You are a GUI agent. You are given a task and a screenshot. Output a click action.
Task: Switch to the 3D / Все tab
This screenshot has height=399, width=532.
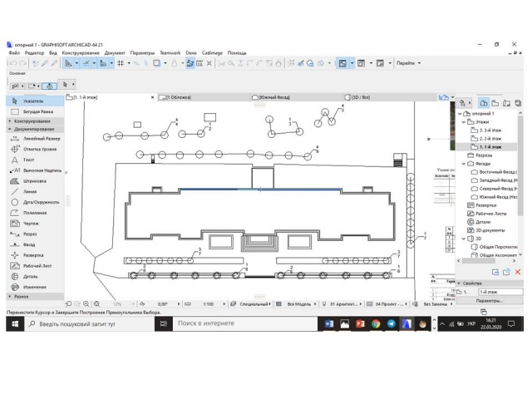tap(360, 97)
